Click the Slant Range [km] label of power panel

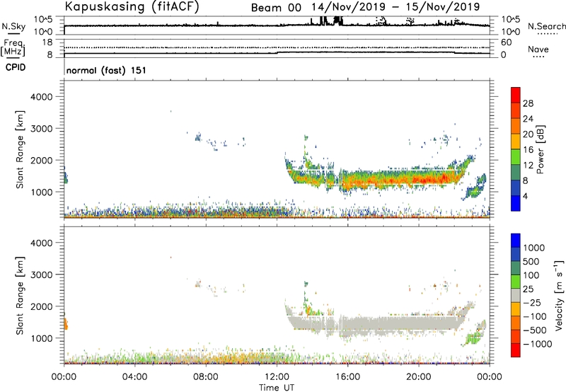20,149
